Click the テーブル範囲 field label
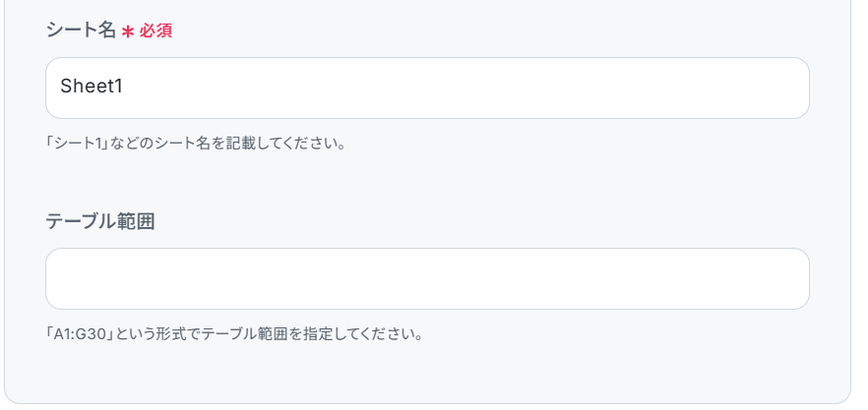This screenshot has width=868, height=410. click(x=100, y=221)
